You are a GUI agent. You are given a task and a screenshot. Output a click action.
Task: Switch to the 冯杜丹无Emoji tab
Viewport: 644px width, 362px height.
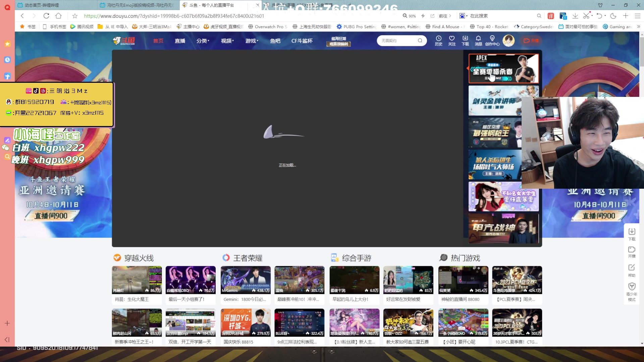[137, 5]
